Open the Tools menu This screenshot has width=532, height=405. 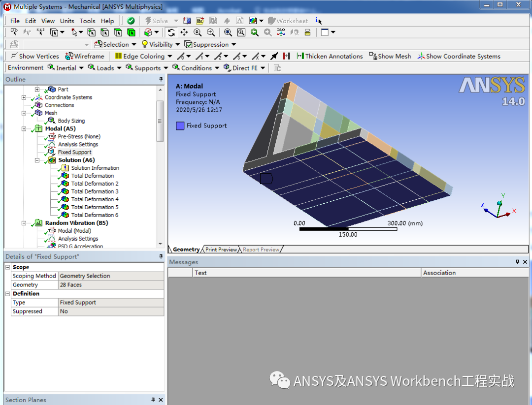tap(87, 21)
